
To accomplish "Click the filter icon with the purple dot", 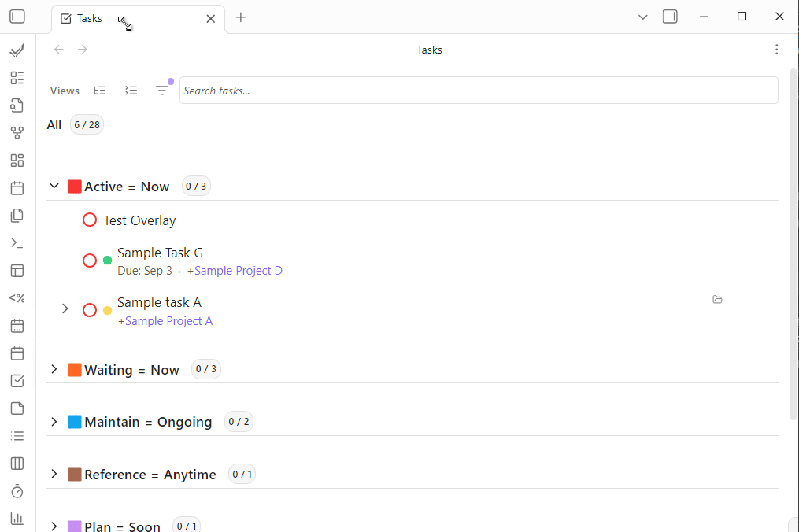I will [x=163, y=91].
